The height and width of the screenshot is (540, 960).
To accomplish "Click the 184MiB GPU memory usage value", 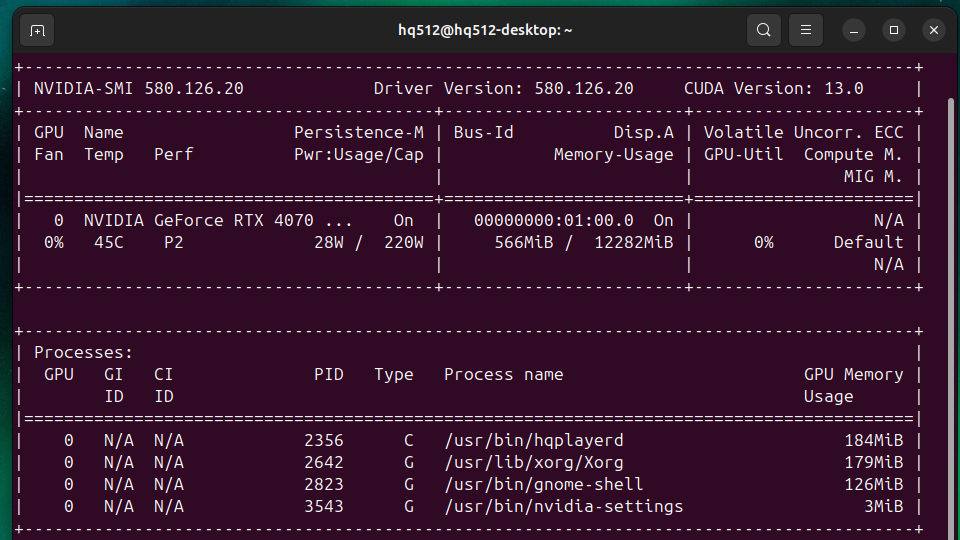I will 873,440.
